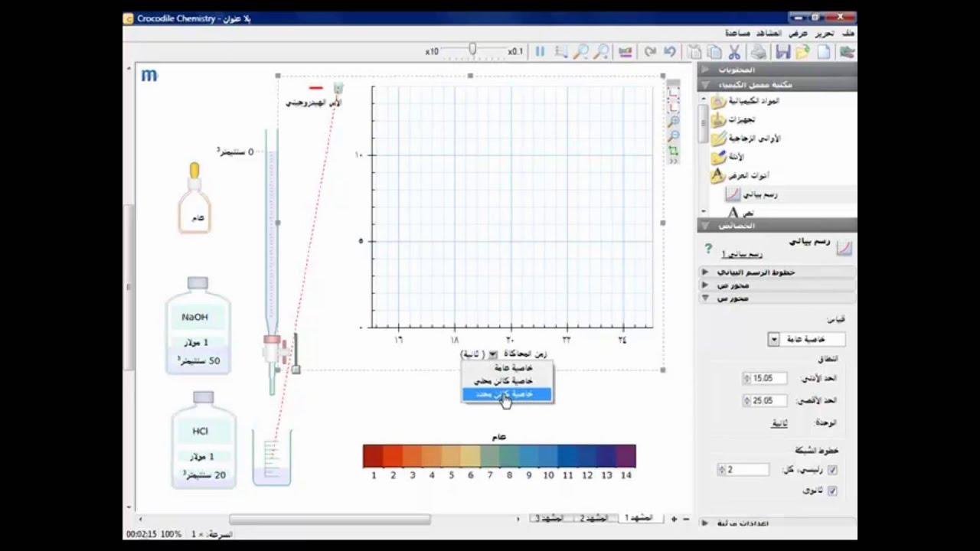Choose highlighted last option in popup list
The height and width of the screenshot is (551, 980).
[x=506, y=394]
